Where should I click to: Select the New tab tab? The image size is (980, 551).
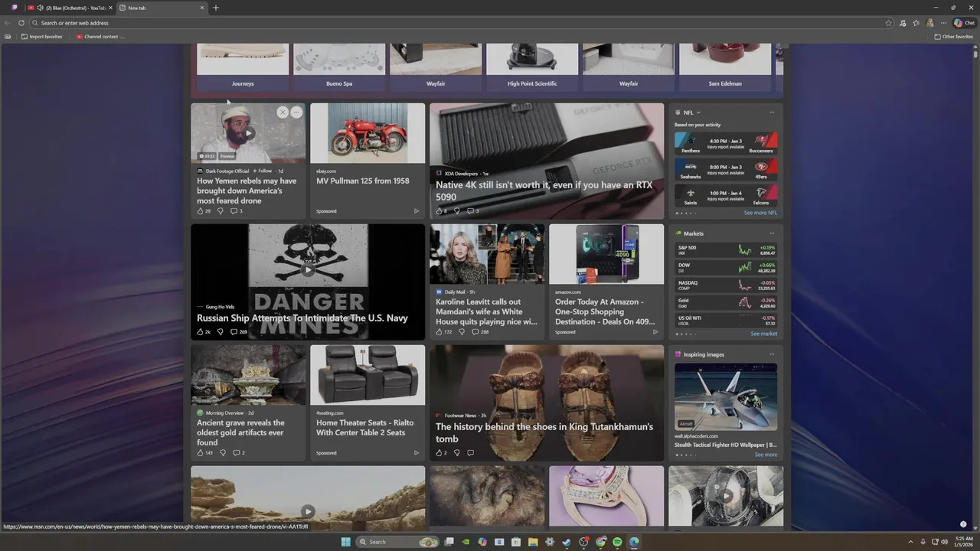coord(162,8)
